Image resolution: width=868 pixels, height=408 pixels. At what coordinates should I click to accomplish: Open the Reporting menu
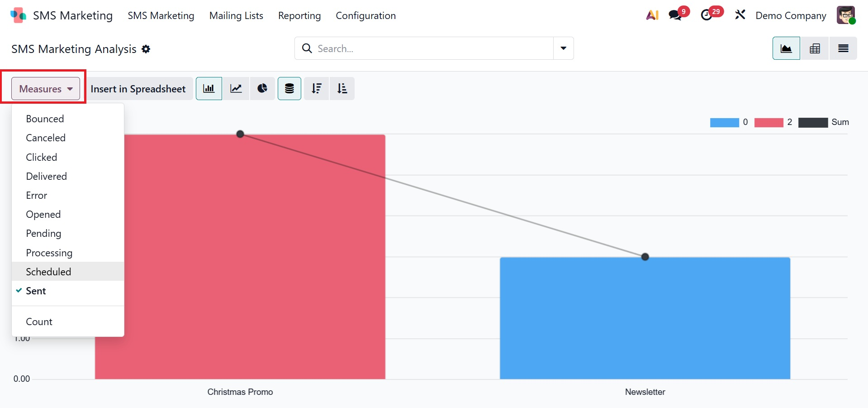click(x=299, y=15)
